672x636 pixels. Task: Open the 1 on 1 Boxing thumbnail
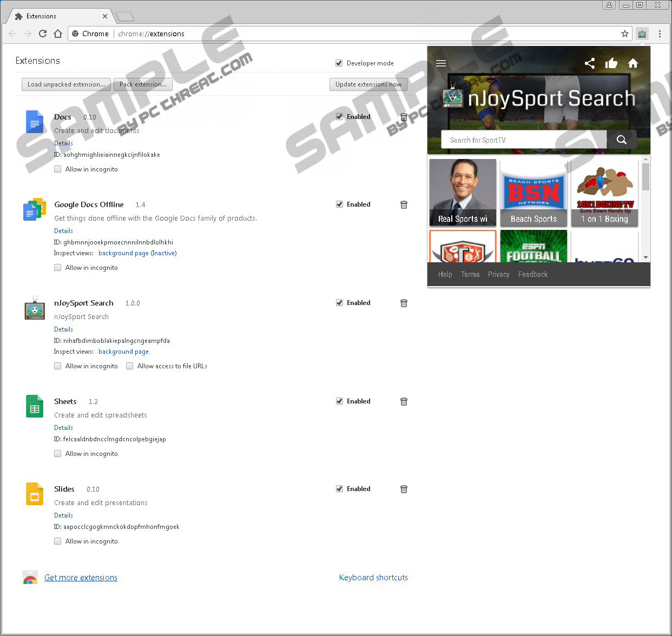point(605,192)
